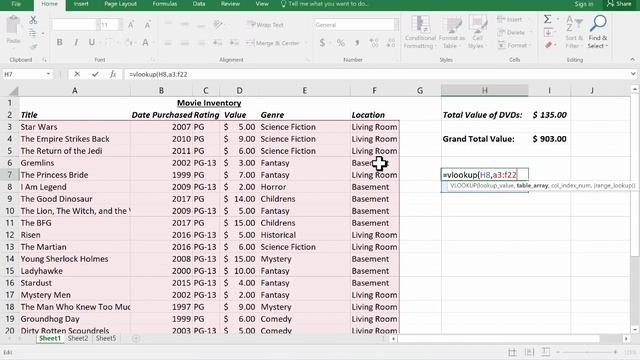The width and height of the screenshot is (640, 360).
Task: Click Sign in link
Action: pos(584,4)
